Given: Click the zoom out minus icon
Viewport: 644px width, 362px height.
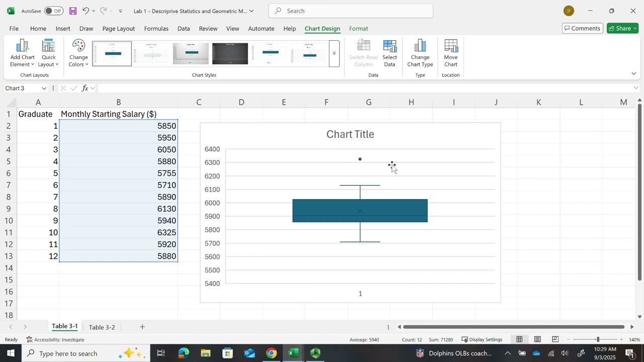Looking at the screenshot, I should coord(569,339).
